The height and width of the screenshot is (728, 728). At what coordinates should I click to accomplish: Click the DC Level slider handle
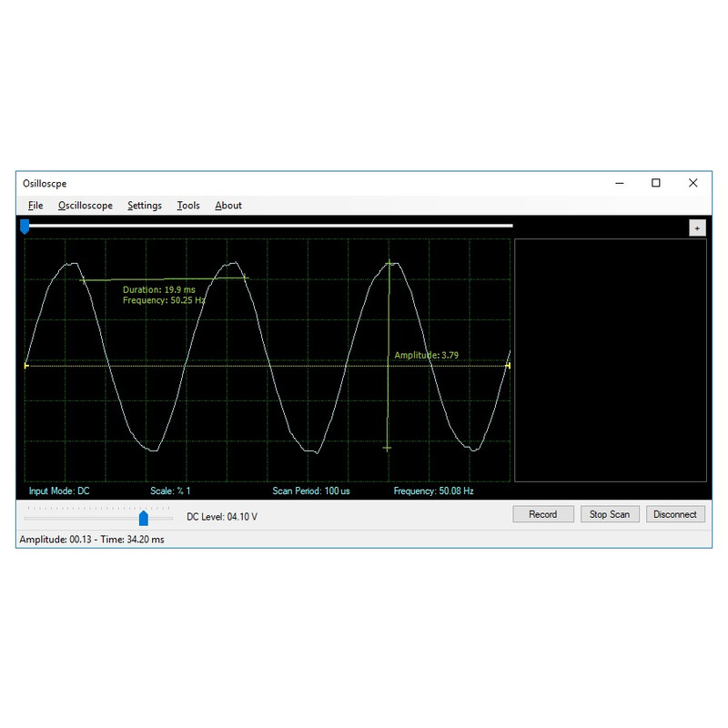click(x=144, y=518)
